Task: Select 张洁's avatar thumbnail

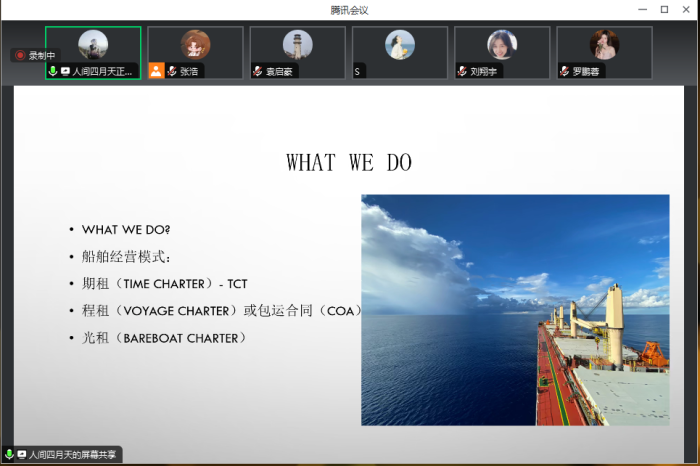Action: 195,45
